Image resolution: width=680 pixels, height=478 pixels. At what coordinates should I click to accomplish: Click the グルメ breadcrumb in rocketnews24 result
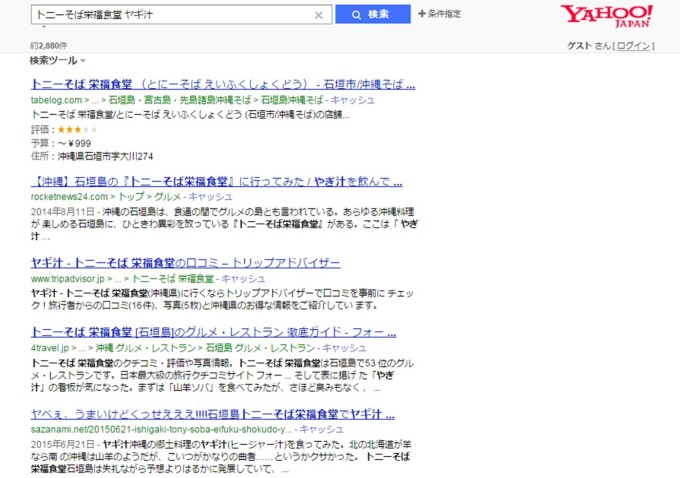point(166,197)
